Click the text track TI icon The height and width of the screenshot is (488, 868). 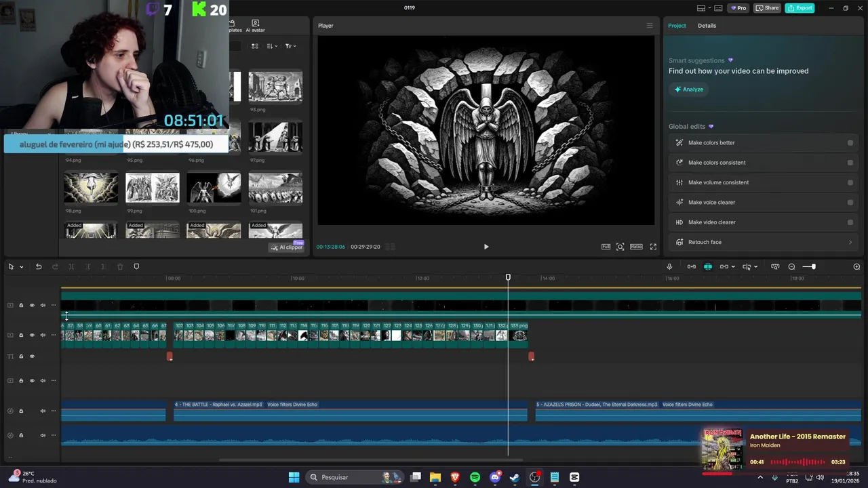10,357
